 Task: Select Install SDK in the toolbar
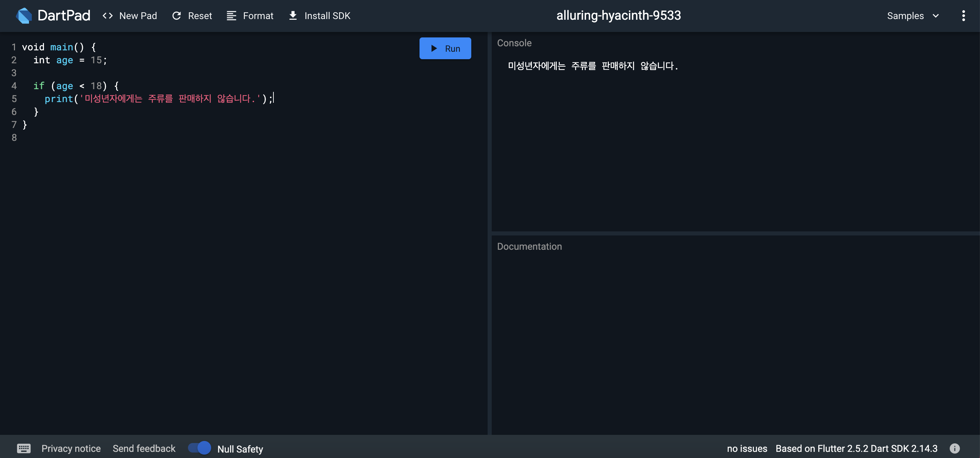pyautogui.click(x=327, y=16)
